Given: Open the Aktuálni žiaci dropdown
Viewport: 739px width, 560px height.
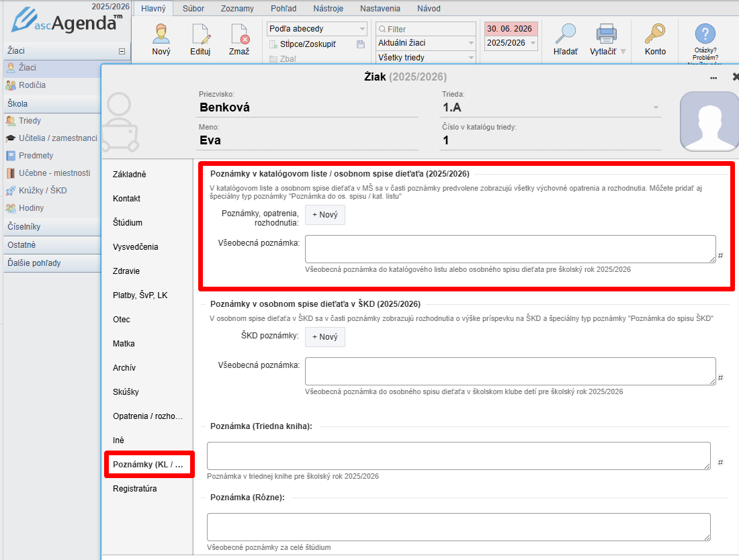Looking at the screenshot, I should tap(425, 43).
